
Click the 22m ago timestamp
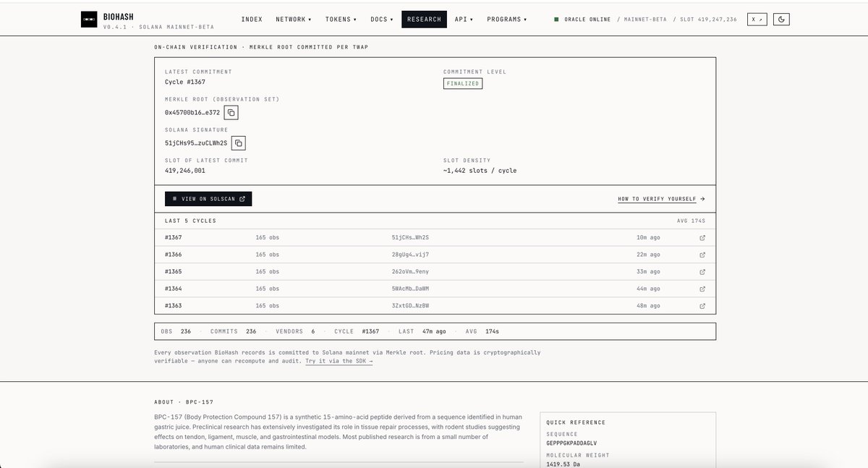point(648,255)
